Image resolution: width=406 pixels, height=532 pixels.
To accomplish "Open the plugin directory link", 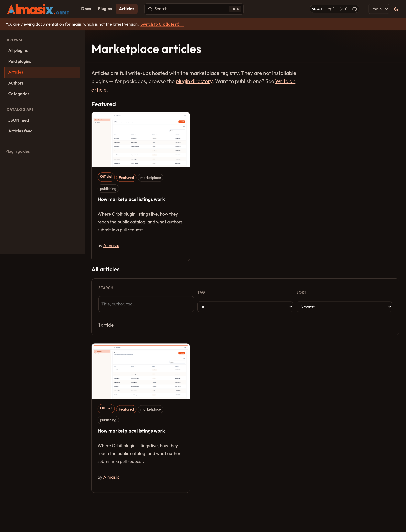I will pos(194,81).
